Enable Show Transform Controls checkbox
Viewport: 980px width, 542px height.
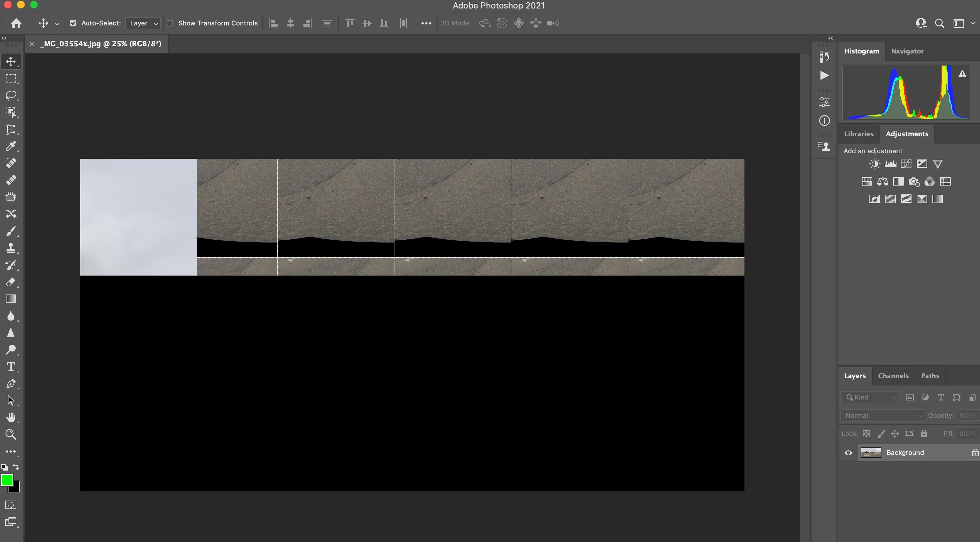point(170,23)
